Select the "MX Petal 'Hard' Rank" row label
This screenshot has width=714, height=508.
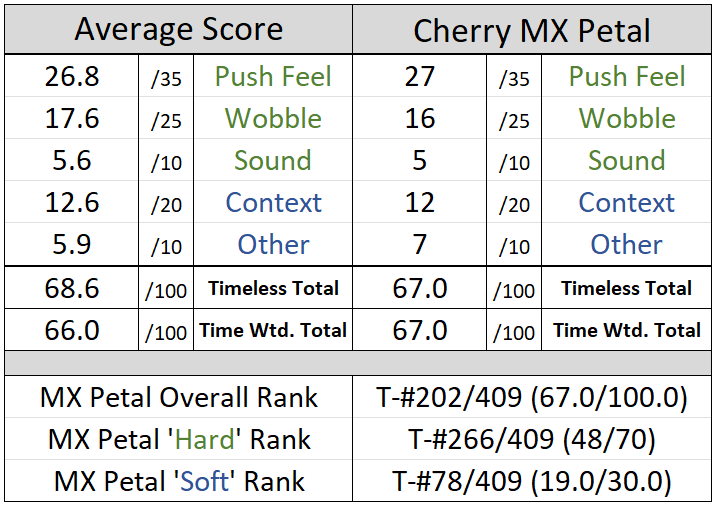point(178,439)
